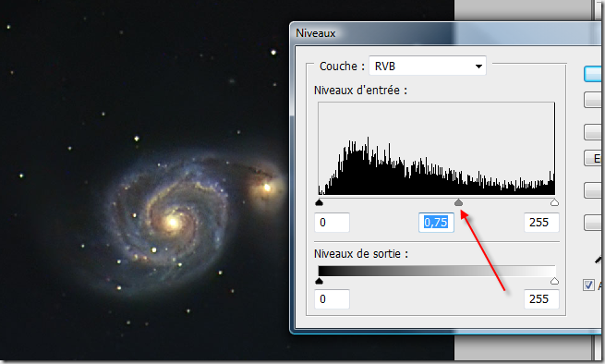Select the gray midtone gamma slider triangle
This screenshot has height=364, width=605.
(x=458, y=202)
